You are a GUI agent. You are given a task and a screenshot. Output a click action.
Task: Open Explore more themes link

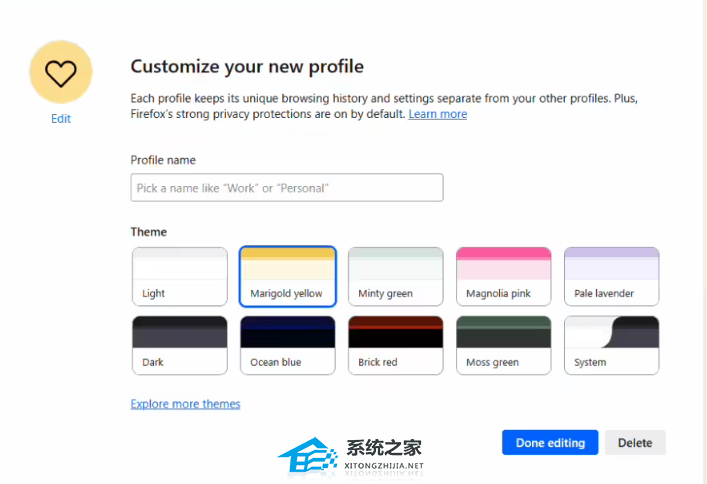(x=186, y=404)
